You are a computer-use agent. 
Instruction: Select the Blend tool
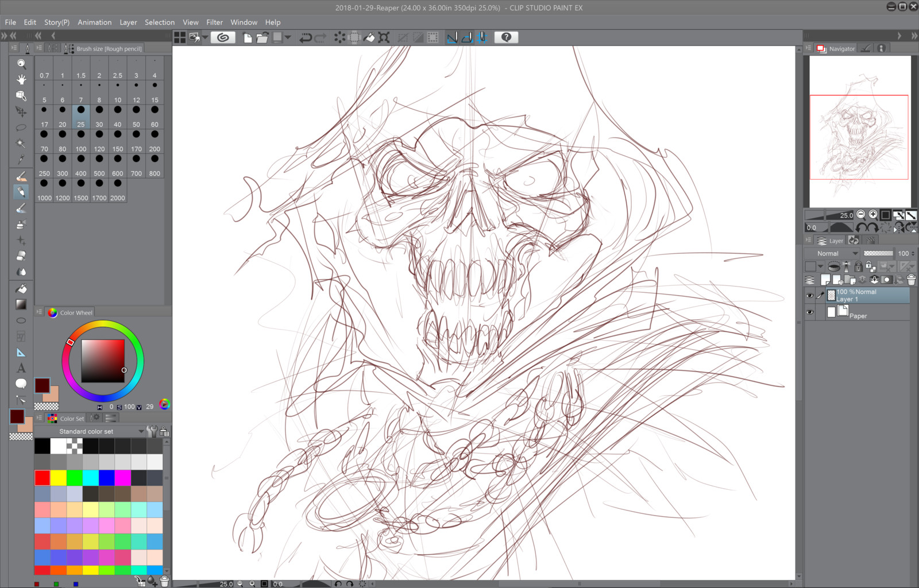[x=21, y=272]
